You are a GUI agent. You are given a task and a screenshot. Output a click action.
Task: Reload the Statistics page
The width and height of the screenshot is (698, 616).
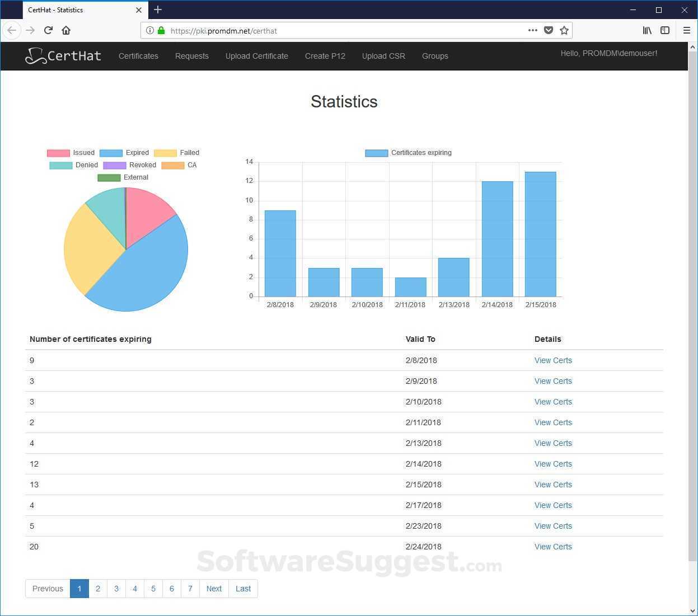coord(48,31)
